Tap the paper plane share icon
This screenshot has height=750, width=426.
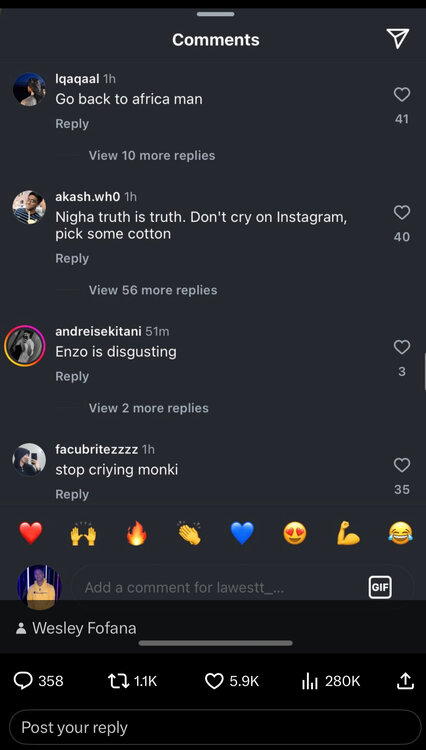[398, 39]
